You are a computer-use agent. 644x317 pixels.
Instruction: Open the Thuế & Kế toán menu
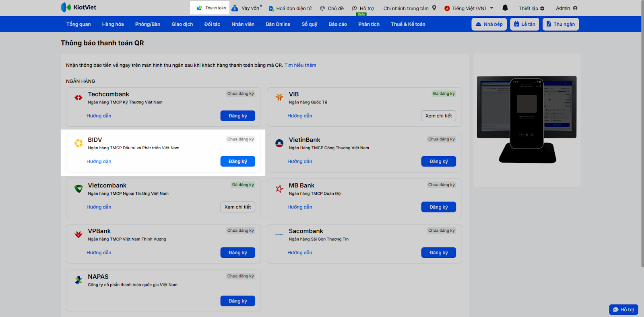pos(408,24)
